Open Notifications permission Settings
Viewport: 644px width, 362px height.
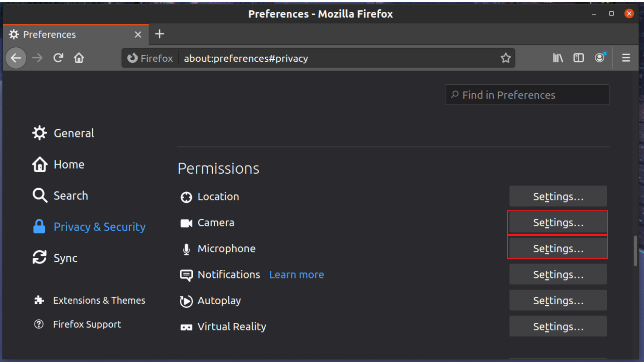pyautogui.click(x=558, y=275)
